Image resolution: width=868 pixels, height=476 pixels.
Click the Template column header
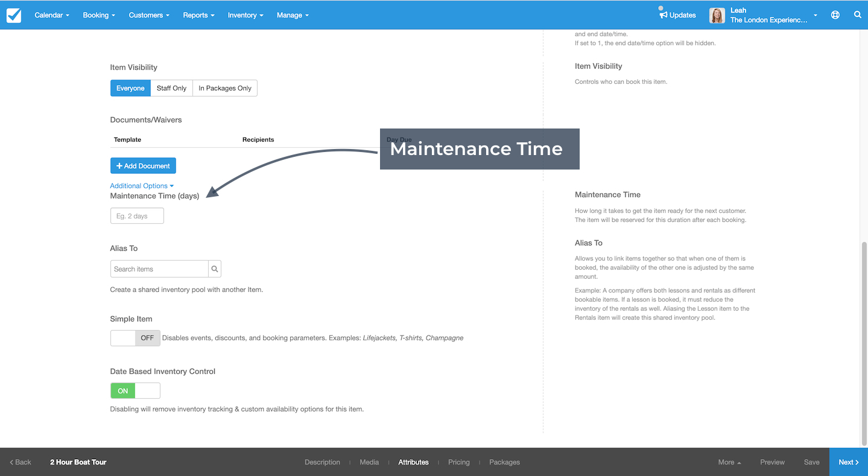127,139
